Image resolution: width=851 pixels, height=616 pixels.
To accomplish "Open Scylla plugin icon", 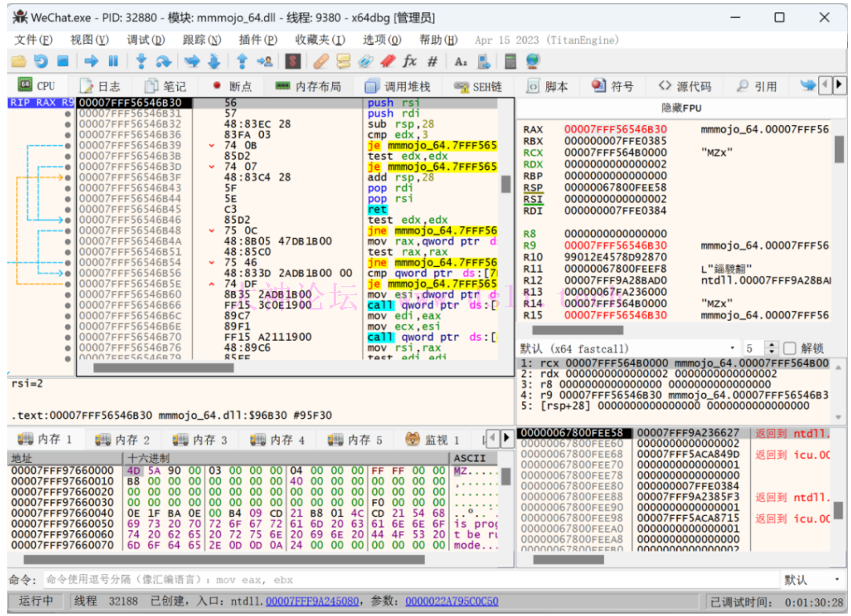I will click(x=293, y=61).
